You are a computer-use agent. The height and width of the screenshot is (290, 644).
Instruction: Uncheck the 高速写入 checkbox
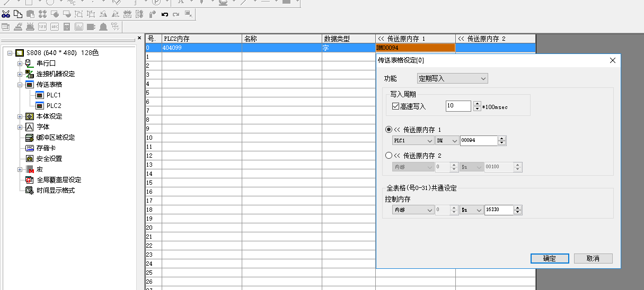pyautogui.click(x=395, y=106)
